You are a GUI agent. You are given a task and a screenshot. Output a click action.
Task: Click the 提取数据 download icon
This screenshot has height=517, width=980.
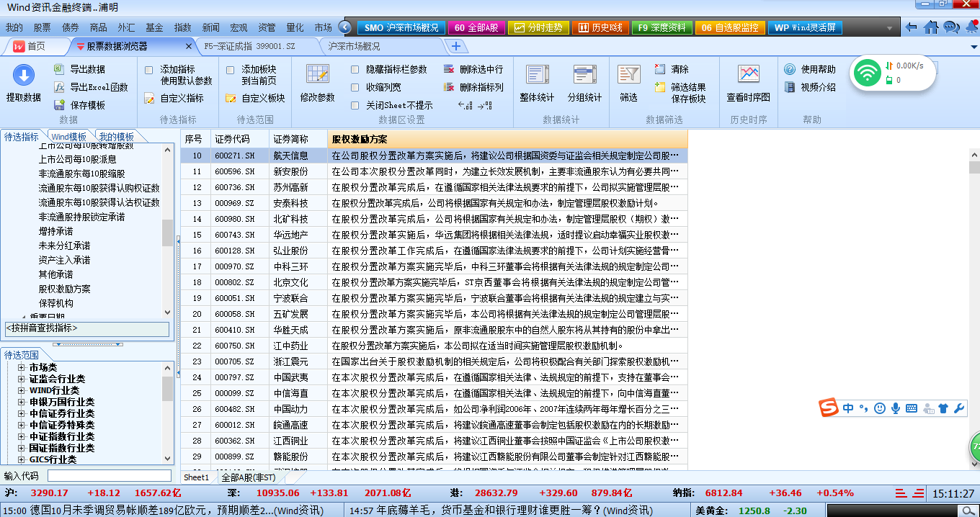coord(24,76)
